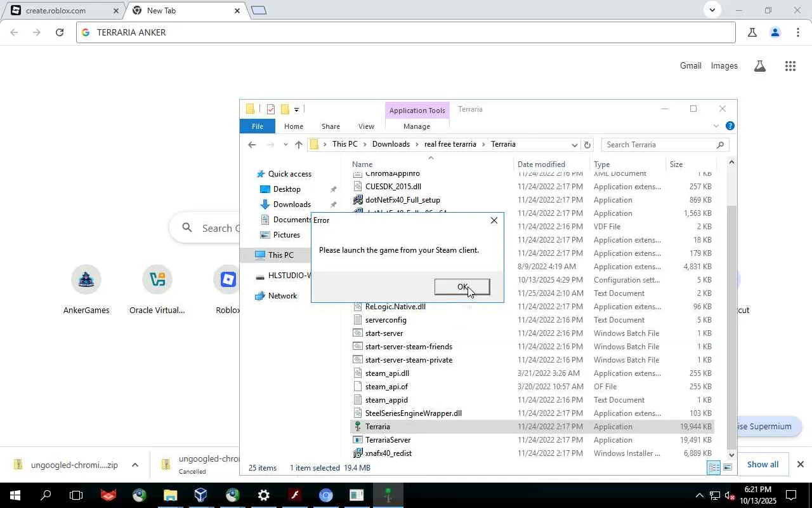Open the Google apps grid

[x=790, y=66]
